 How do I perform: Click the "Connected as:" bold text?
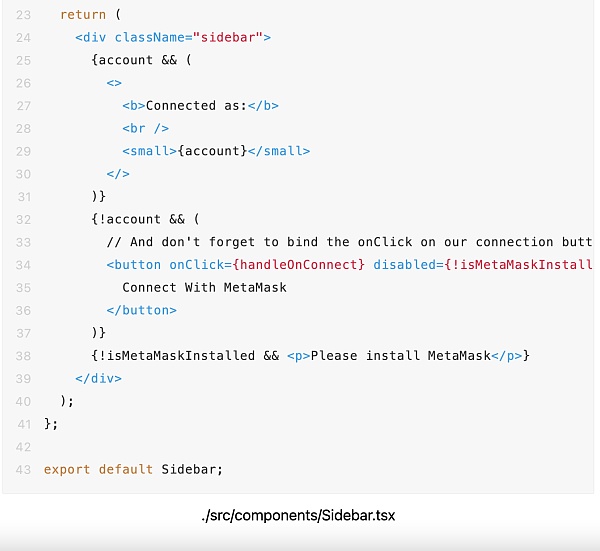click(195, 105)
